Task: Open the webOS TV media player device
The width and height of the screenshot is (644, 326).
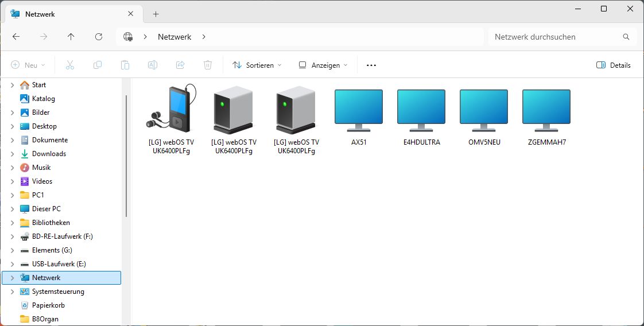Action: 171,108
